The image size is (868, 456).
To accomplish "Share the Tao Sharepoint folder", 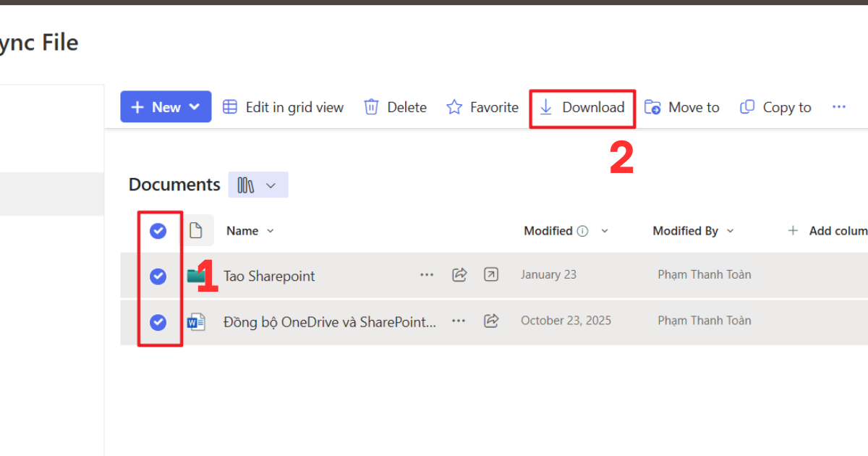I will coord(459,275).
